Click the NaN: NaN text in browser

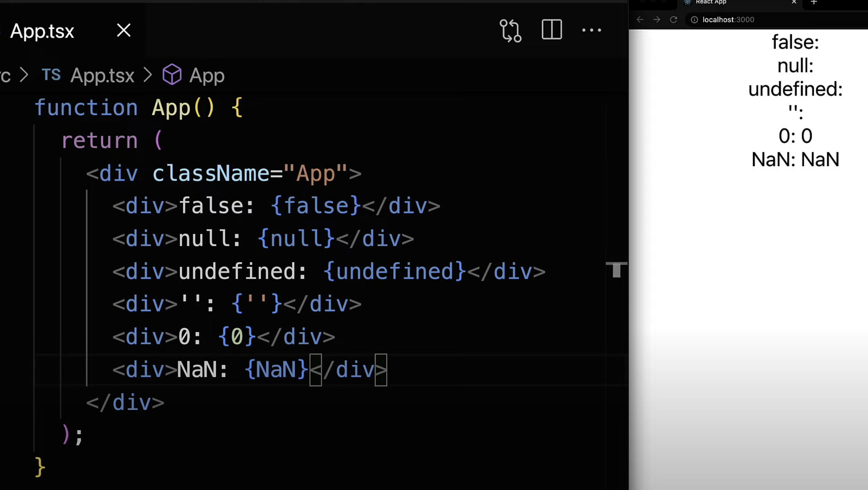point(795,160)
